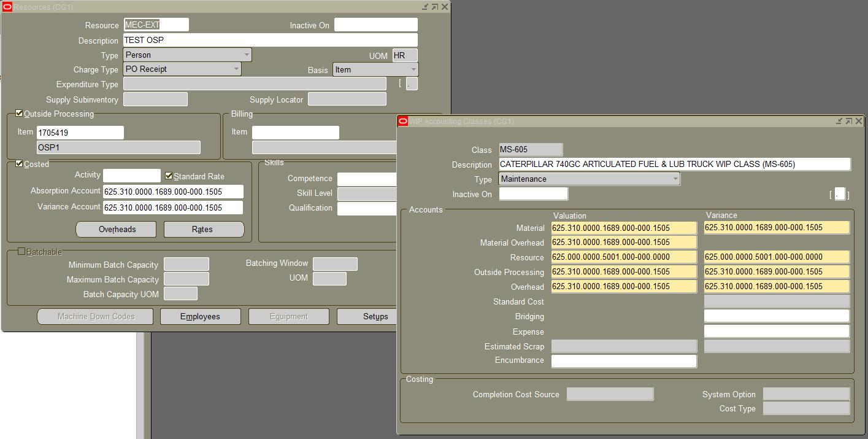Click the Overheads button
This screenshot has width=868, height=439.
(117, 230)
